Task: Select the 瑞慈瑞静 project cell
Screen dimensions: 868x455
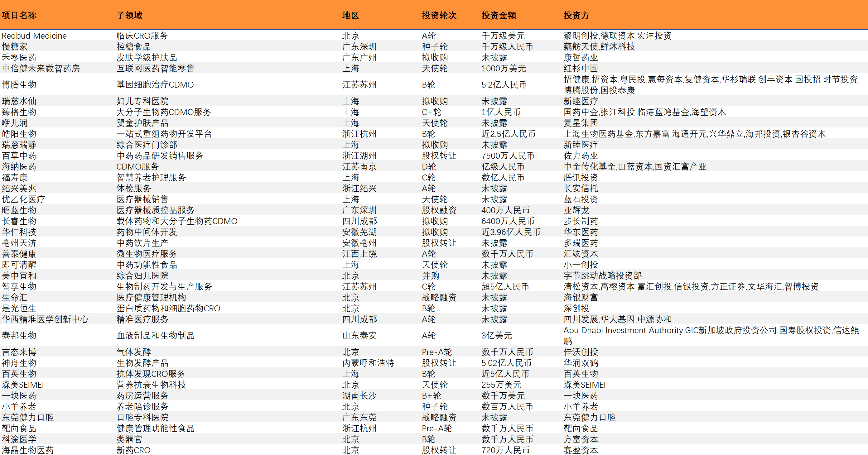Action: [19, 145]
